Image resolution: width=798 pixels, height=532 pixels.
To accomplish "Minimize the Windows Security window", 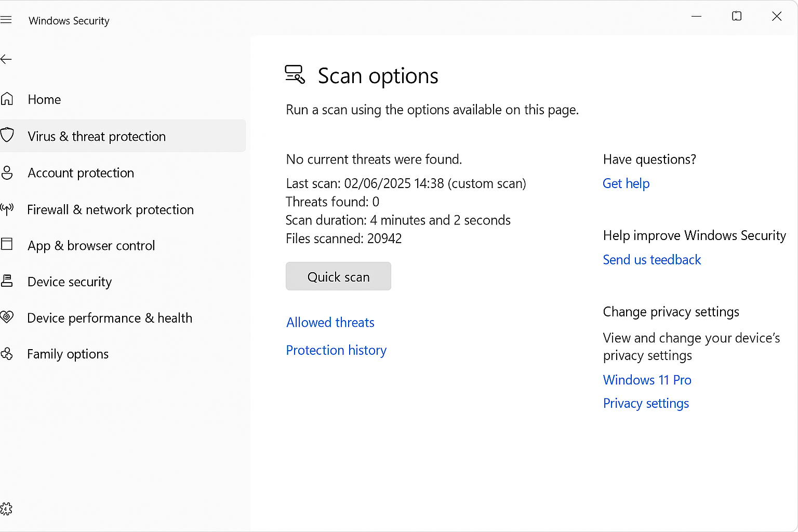I will [697, 16].
